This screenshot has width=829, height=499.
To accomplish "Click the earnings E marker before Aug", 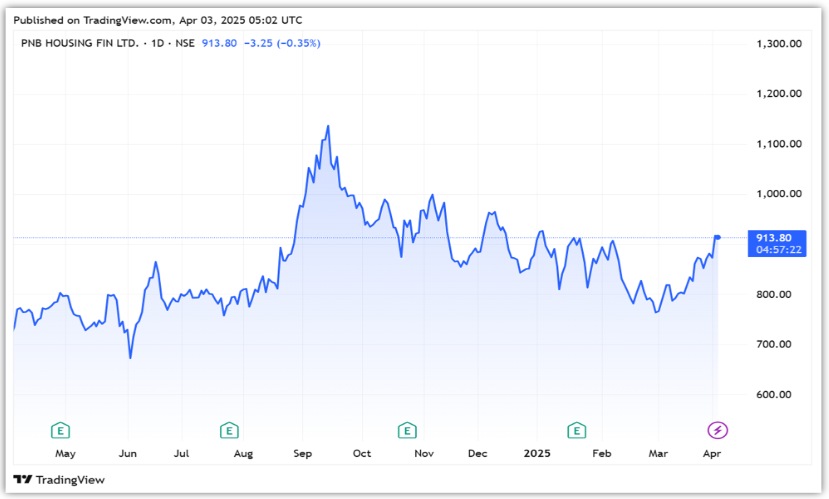I will [x=229, y=430].
